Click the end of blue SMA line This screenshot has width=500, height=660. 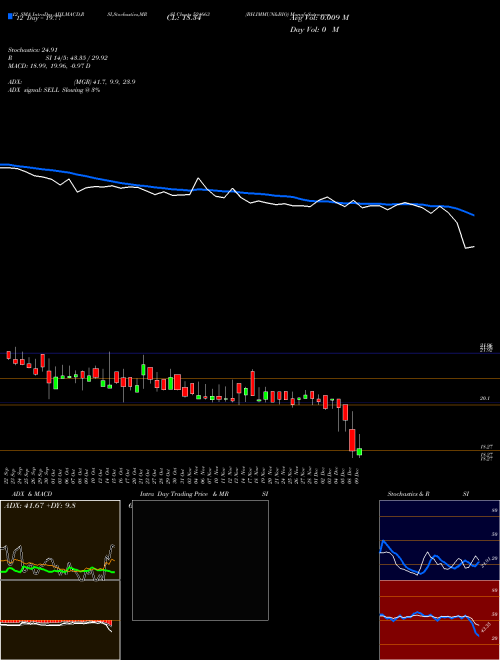pyautogui.click(x=473, y=215)
